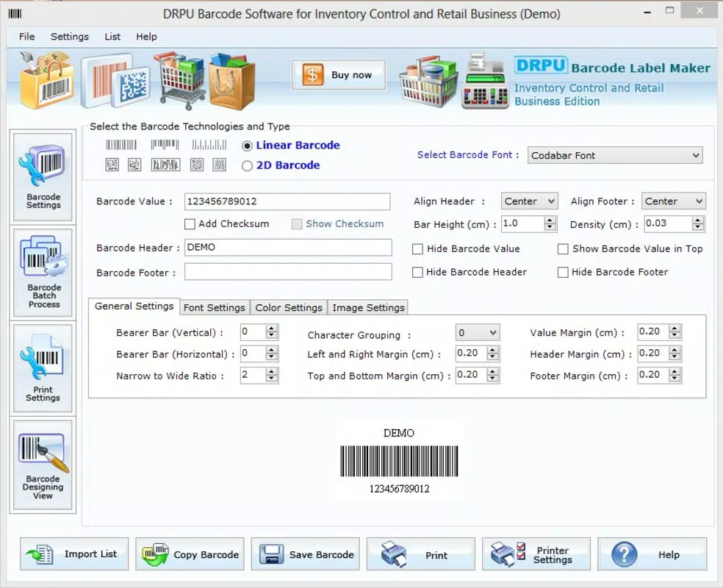Viewport: 723px width, 588px height.
Task: Click the dollar sign Buy now icon
Action: point(312,75)
